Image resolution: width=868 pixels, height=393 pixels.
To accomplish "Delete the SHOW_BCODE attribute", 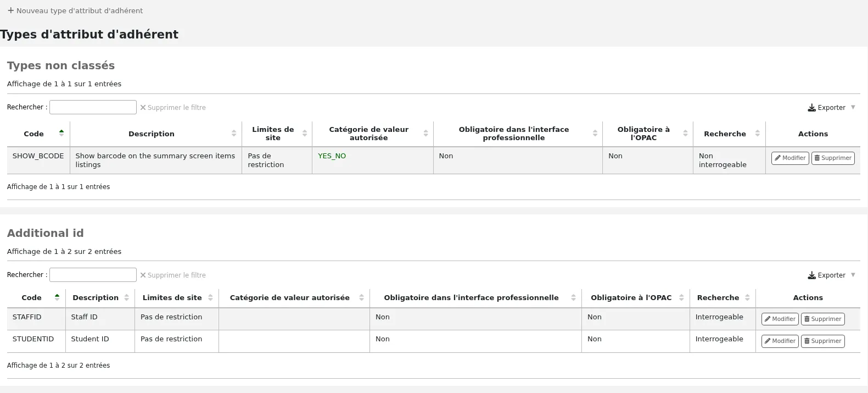I will (833, 158).
